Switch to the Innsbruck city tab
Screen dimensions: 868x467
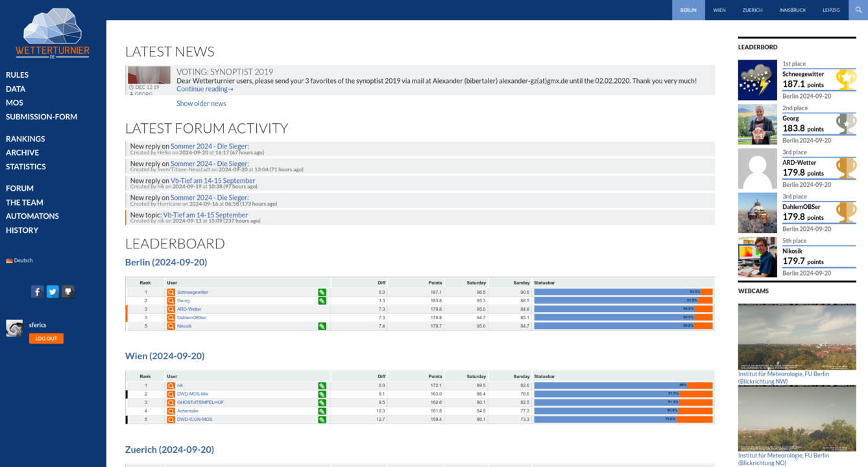[x=792, y=10]
